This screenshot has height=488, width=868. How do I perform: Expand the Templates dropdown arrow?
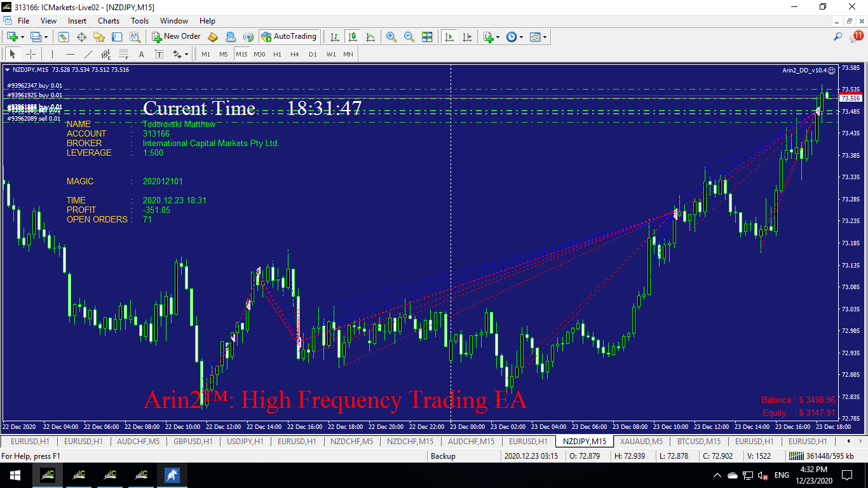[x=545, y=37]
